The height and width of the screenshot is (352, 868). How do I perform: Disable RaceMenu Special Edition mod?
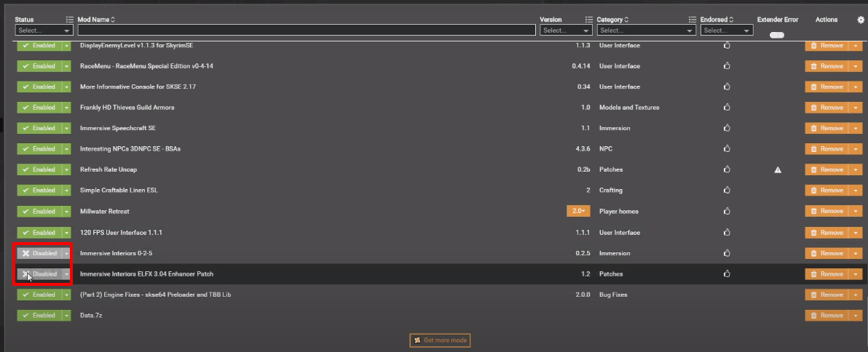39,65
